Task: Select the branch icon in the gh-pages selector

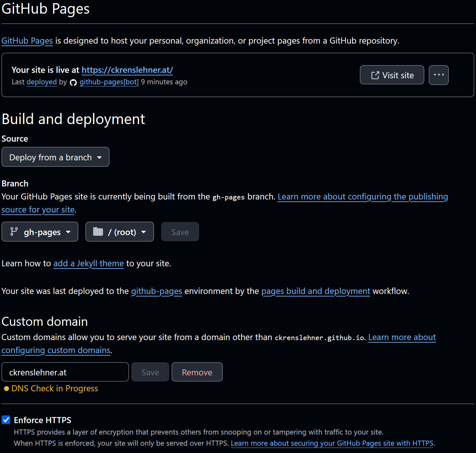Action: click(x=14, y=232)
